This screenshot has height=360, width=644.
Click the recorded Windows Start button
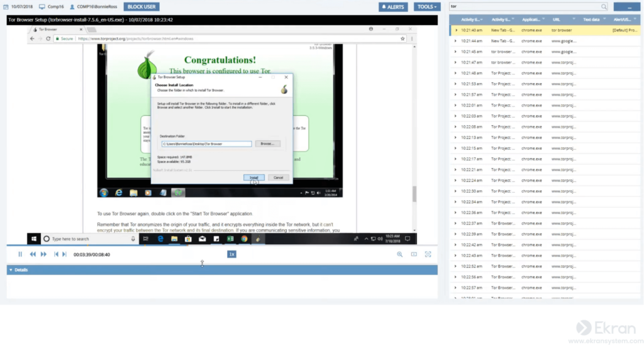[x=34, y=239]
